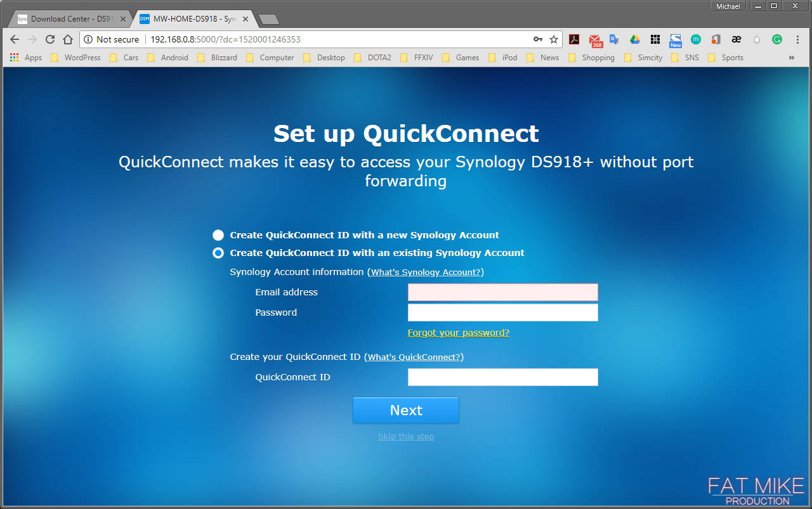Open the Chrome three-dot menu
This screenshot has height=509, width=812.
pyautogui.click(x=797, y=39)
